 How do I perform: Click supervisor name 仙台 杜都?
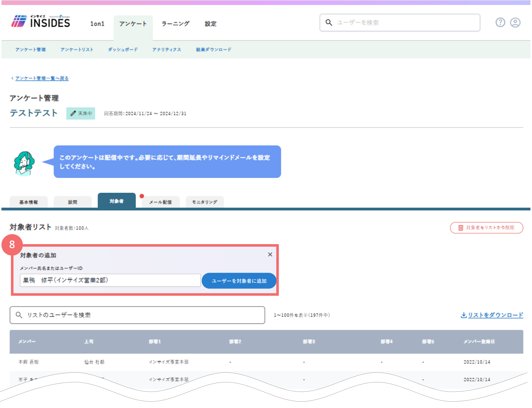point(94,362)
